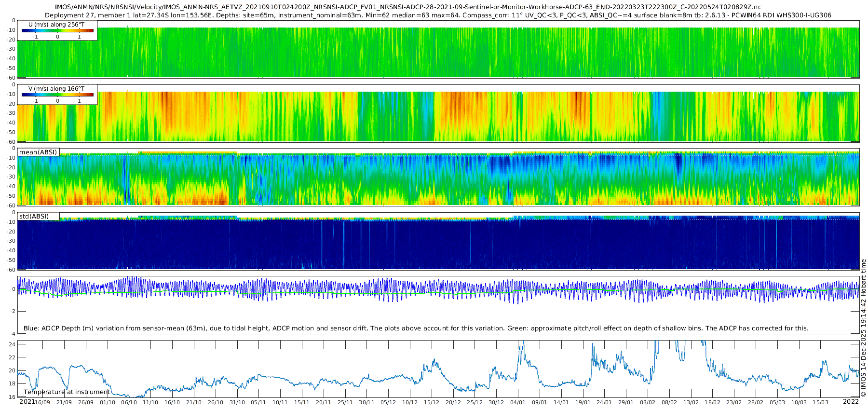
Task: Click the V (m/s) along 166°T colorbar
Action: (x=57, y=95)
